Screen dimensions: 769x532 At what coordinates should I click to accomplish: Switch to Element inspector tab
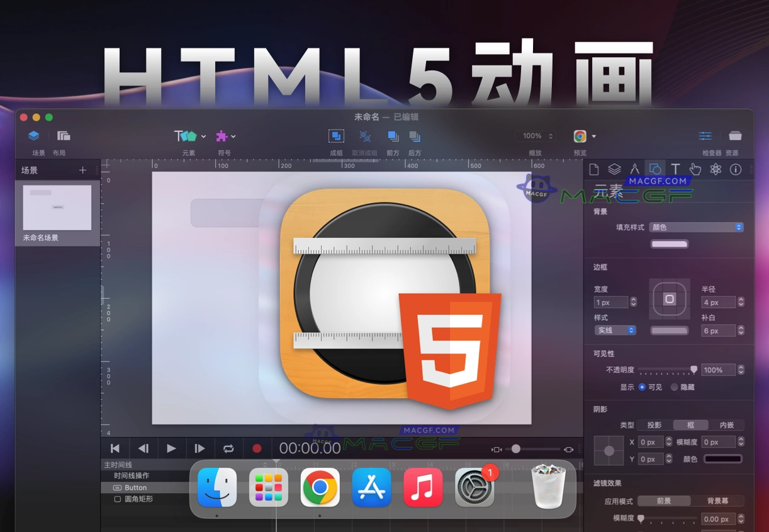tap(655, 169)
